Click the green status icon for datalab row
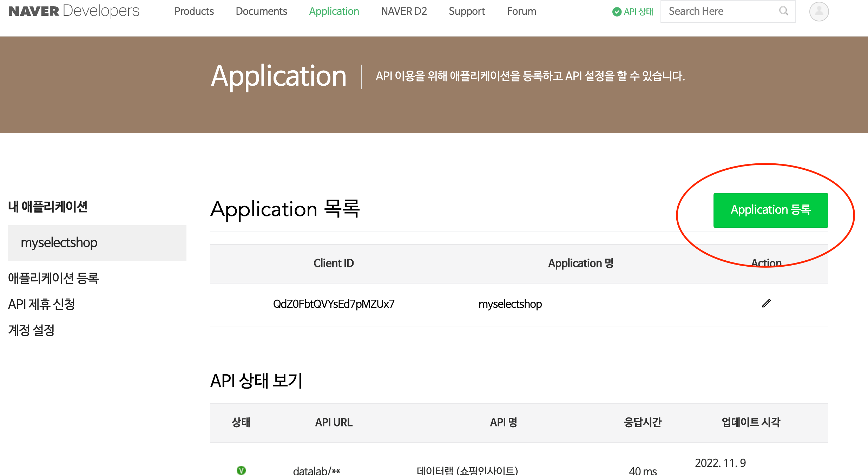Screen dimensions: 868x475 pos(241,470)
